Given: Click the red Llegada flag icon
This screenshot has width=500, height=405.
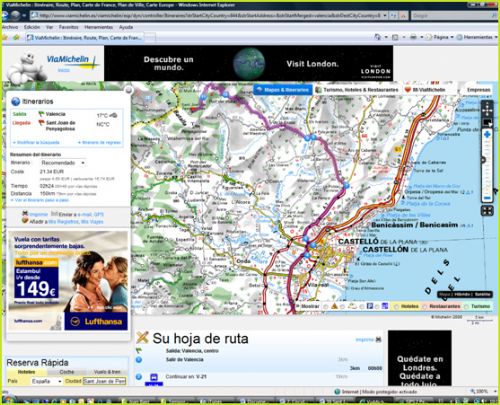Looking at the screenshot, I should pos(41,123).
